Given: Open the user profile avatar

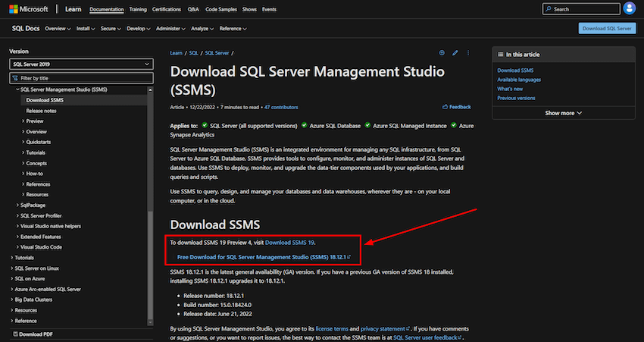Looking at the screenshot, I should coord(629,8).
